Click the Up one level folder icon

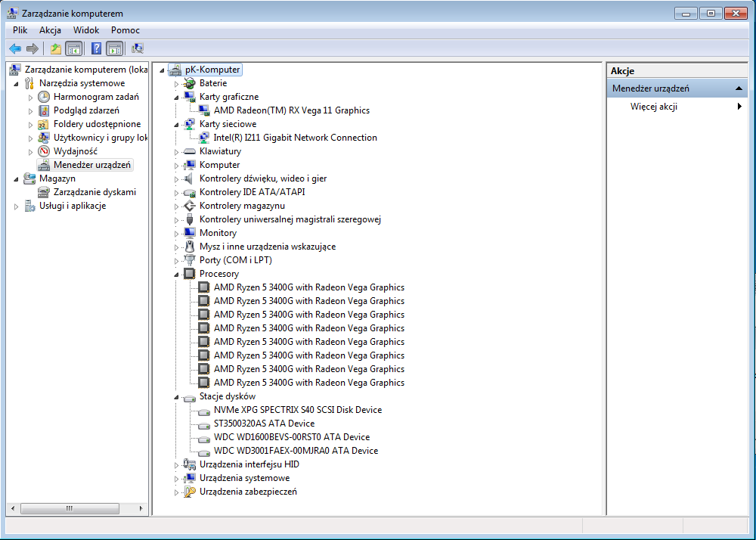point(55,48)
